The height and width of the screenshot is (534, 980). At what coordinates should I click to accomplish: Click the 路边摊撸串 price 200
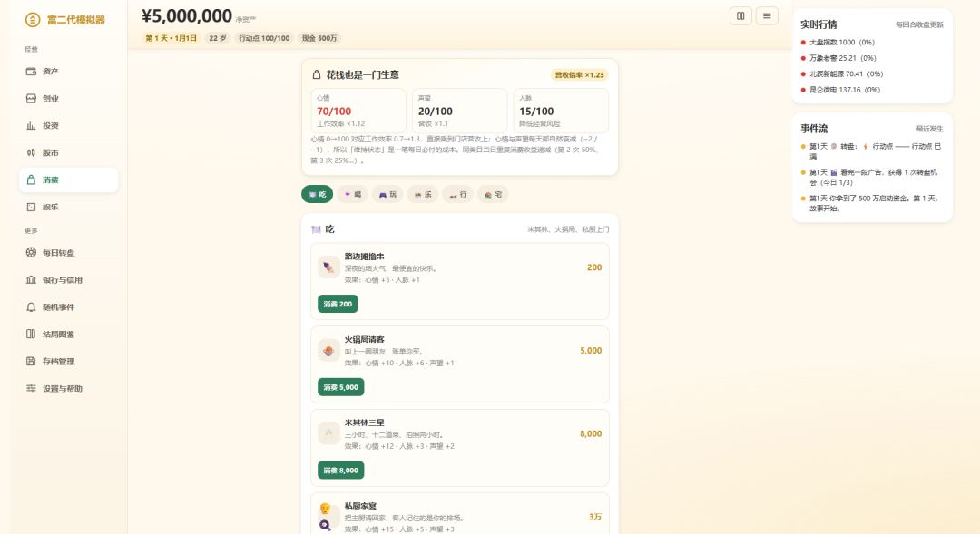[594, 267]
